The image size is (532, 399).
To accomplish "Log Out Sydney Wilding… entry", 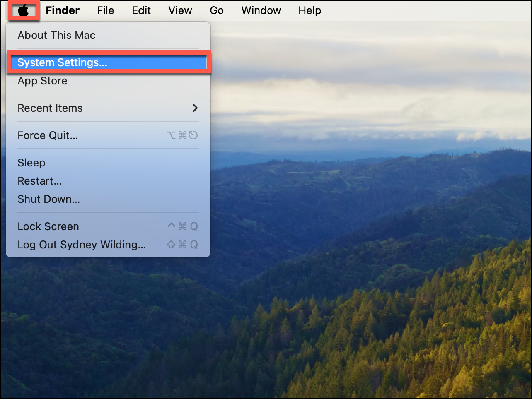I will (x=108, y=245).
